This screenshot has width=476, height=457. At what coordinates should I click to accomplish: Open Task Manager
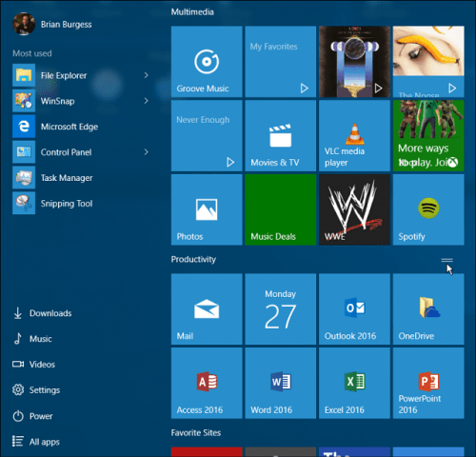pos(81,178)
